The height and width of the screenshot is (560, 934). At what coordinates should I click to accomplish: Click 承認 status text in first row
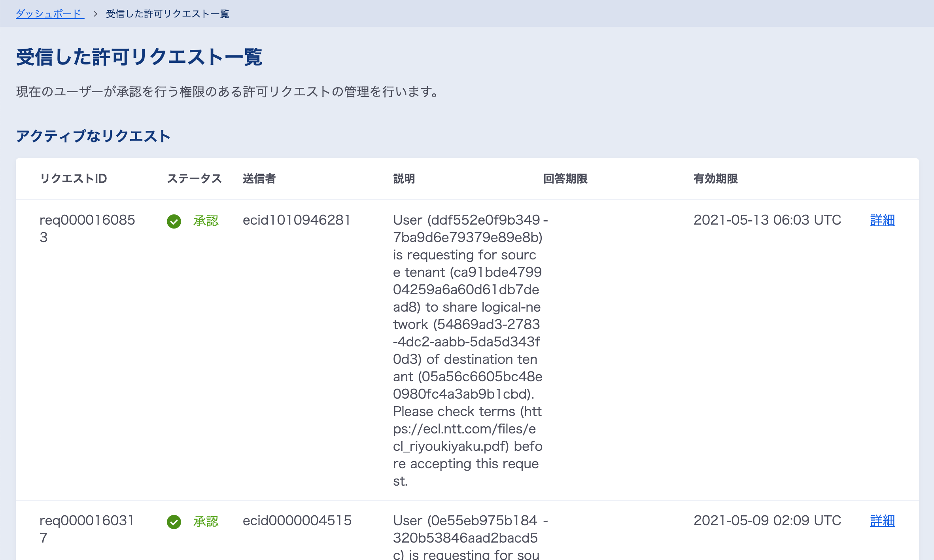click(x=206, y=221)
